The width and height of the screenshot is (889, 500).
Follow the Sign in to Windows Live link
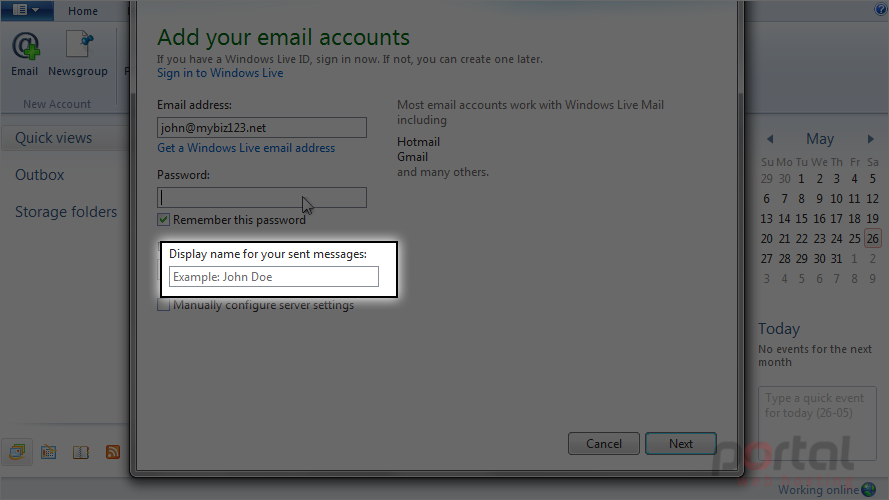coord(220,73)
